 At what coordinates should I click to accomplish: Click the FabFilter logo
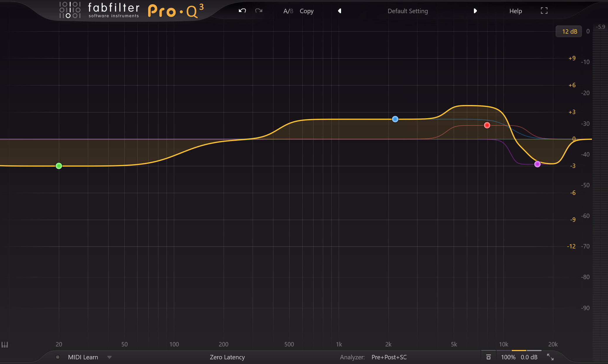pyautogui.click(x=99, y=10)
